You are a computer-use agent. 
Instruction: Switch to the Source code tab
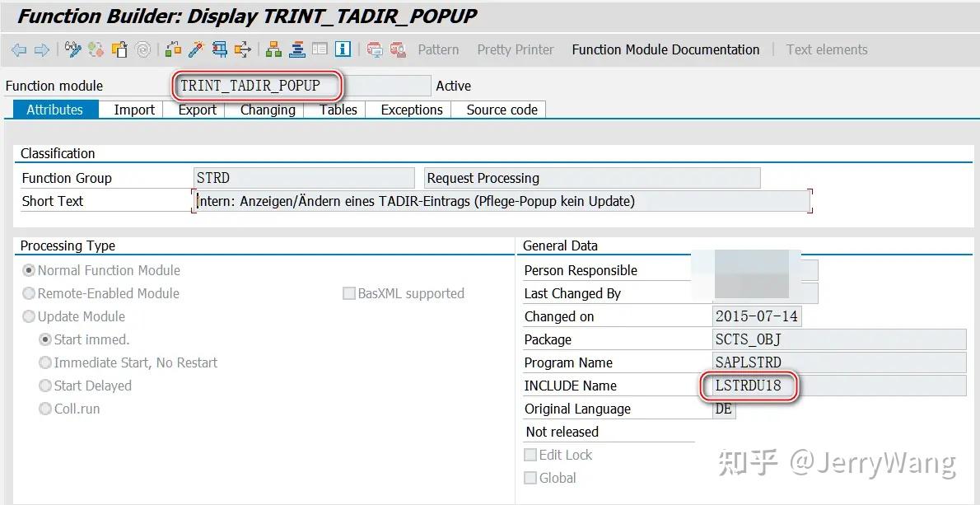(499, 109)
